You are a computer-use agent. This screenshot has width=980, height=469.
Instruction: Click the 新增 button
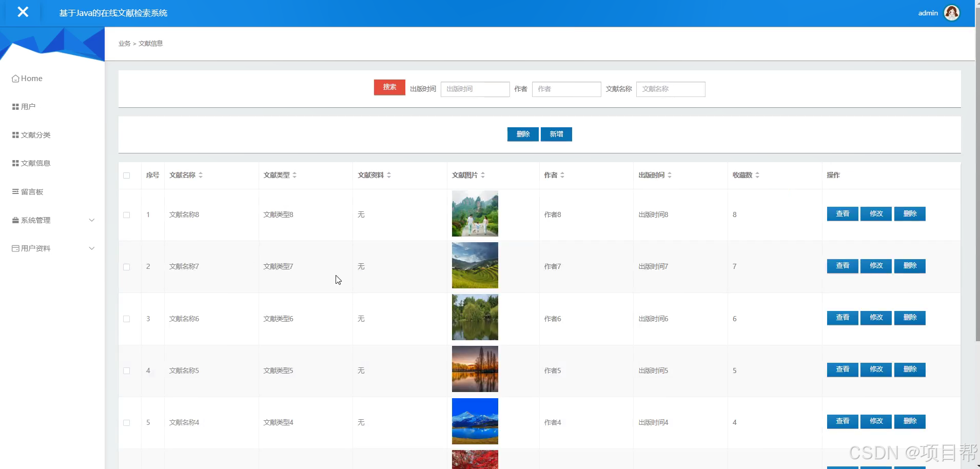click(556, 134)
